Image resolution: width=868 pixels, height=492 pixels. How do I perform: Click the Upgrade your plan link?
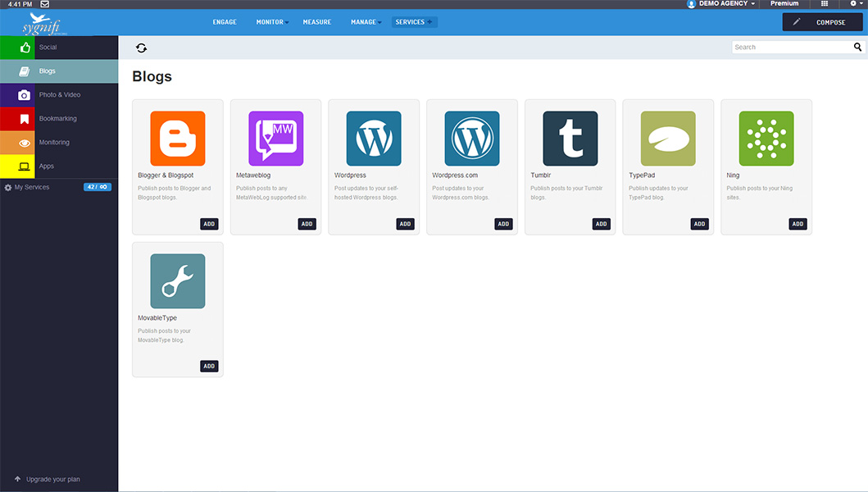[52, 479]
